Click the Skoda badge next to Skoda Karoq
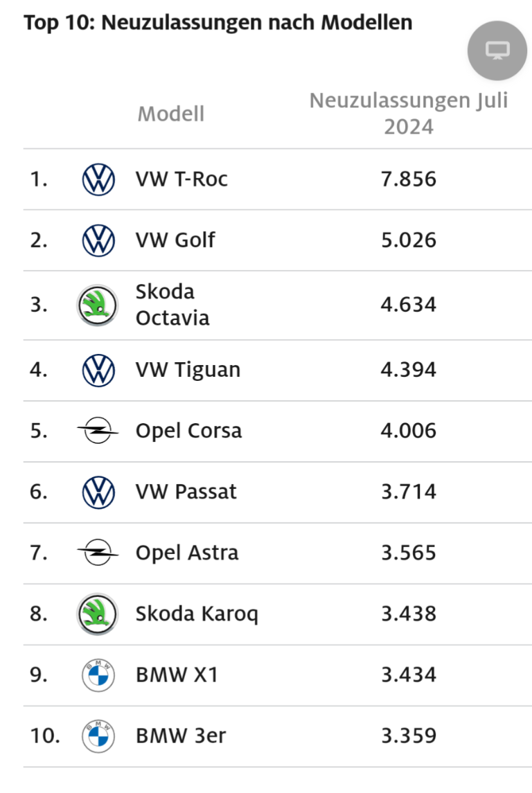The height and width of the screenshot is (793, 532). tap(98, 613)
